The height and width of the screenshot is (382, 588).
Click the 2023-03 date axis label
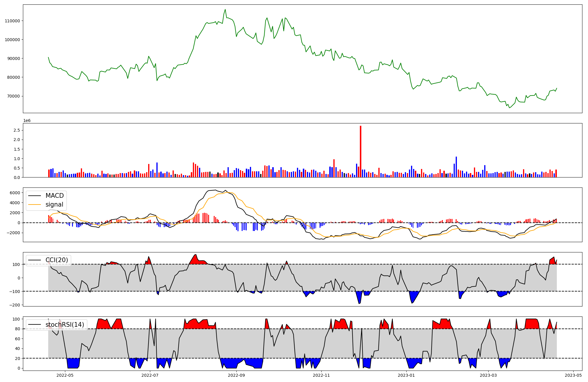(488, 375)
